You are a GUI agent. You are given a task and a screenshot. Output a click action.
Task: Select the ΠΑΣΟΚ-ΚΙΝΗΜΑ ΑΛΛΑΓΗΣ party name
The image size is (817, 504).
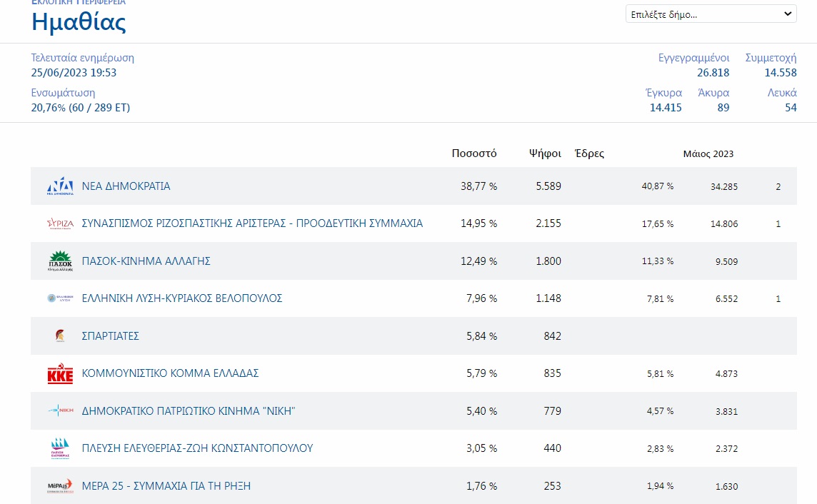point(146,261)
